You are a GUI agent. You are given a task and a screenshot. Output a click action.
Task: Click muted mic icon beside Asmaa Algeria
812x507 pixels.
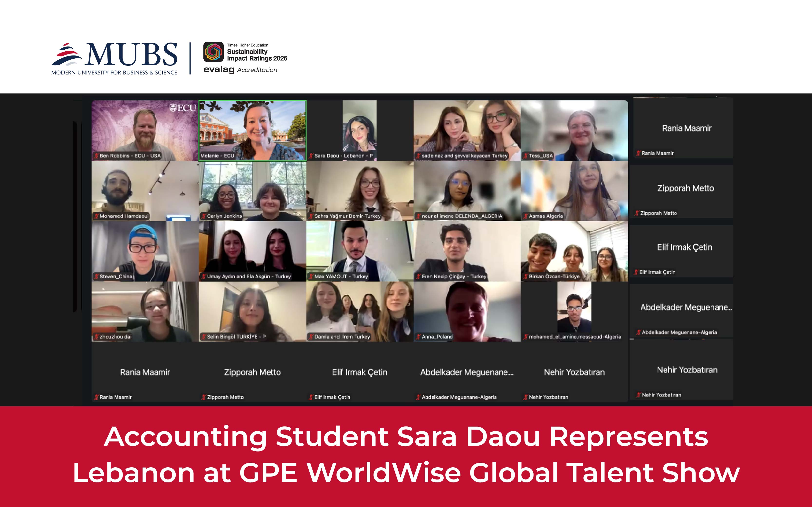coord(526,216)
